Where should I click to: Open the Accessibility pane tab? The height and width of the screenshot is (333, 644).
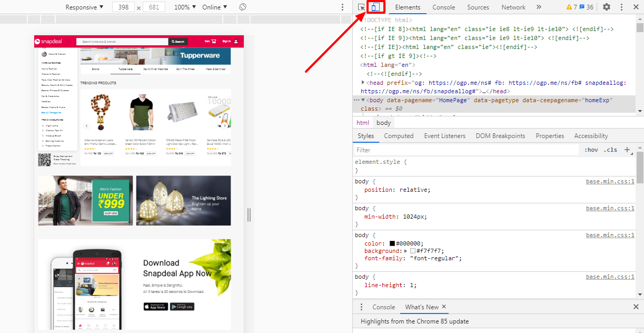(591, 136)
